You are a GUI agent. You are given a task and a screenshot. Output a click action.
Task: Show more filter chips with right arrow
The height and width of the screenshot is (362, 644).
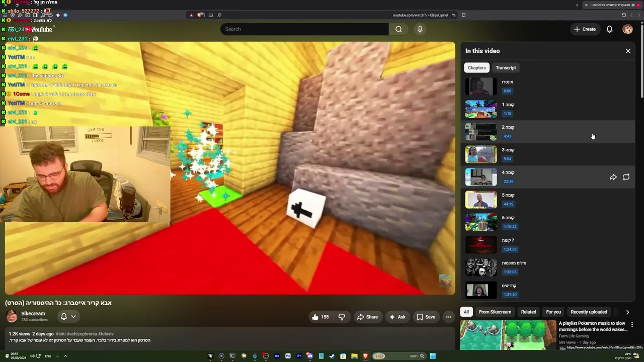pyautogui.click(x=627, y=312)
